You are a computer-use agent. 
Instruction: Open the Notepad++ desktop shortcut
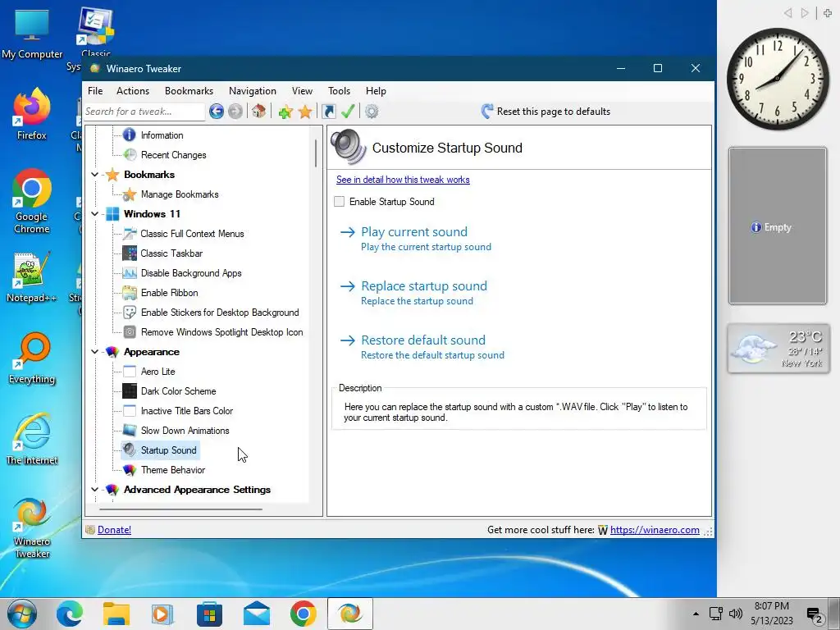point(32,276)
